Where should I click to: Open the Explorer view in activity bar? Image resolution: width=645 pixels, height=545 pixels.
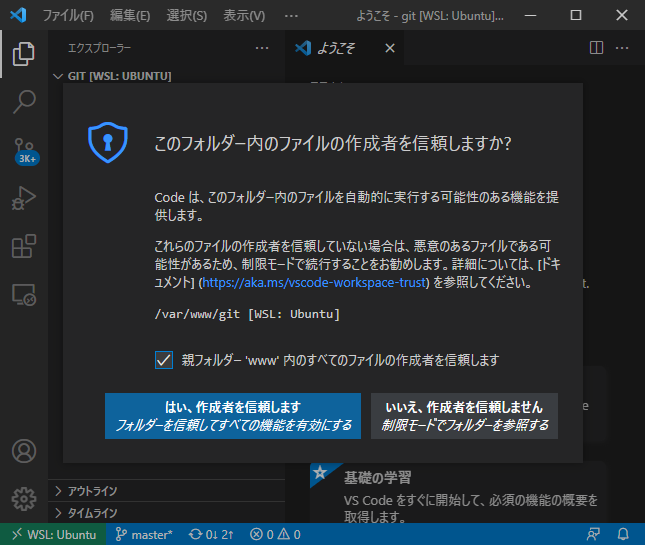point(23,54)
